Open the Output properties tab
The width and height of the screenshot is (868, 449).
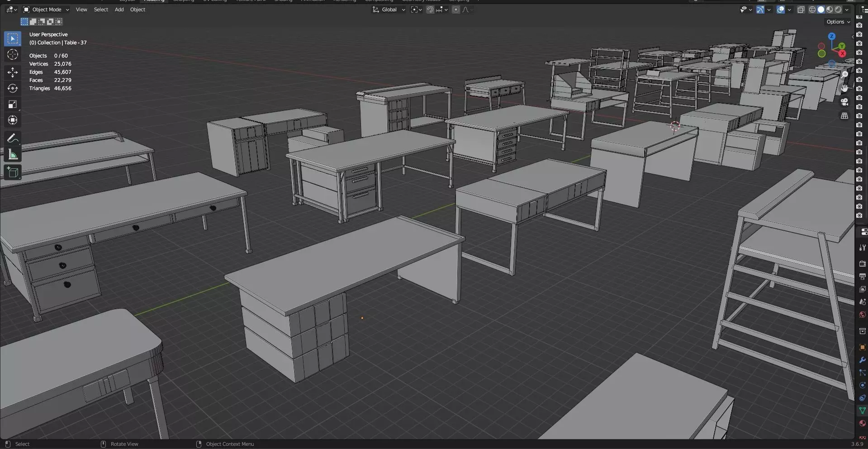[863, 276]
